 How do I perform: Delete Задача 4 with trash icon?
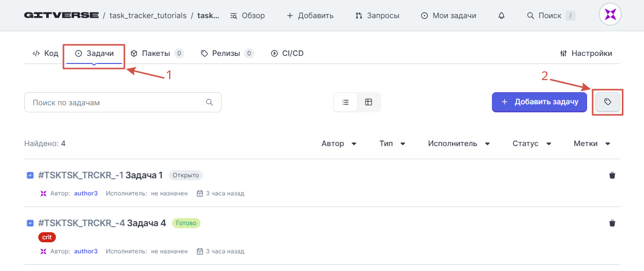(612, 223)
